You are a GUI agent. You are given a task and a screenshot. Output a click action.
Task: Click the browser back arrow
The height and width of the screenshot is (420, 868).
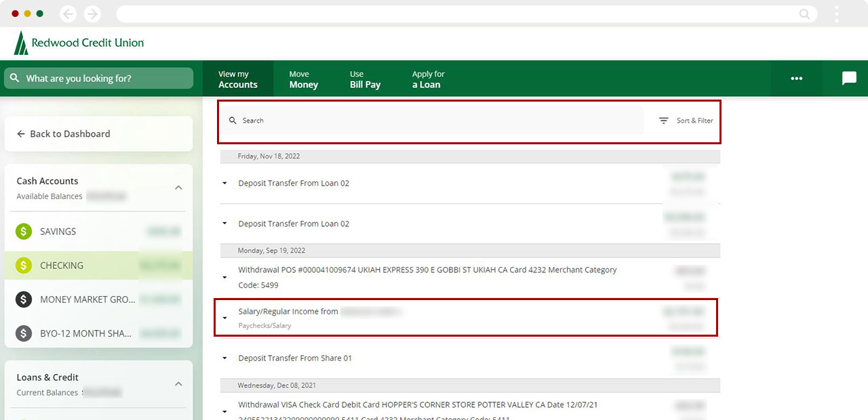[68, 14]
